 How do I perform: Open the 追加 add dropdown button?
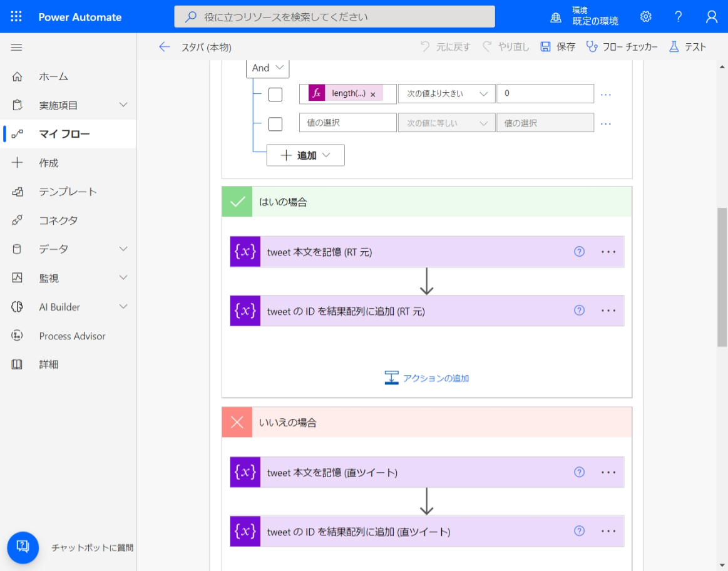305,155
